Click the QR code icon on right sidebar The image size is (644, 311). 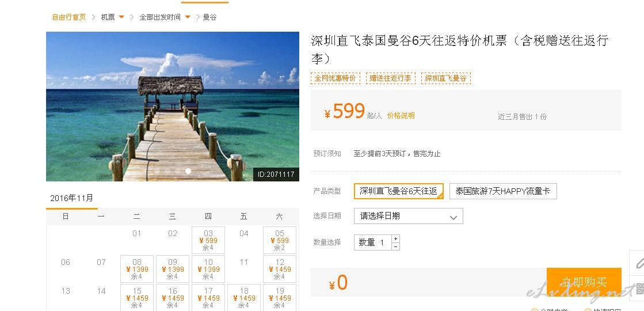click(x=639, y=289)
